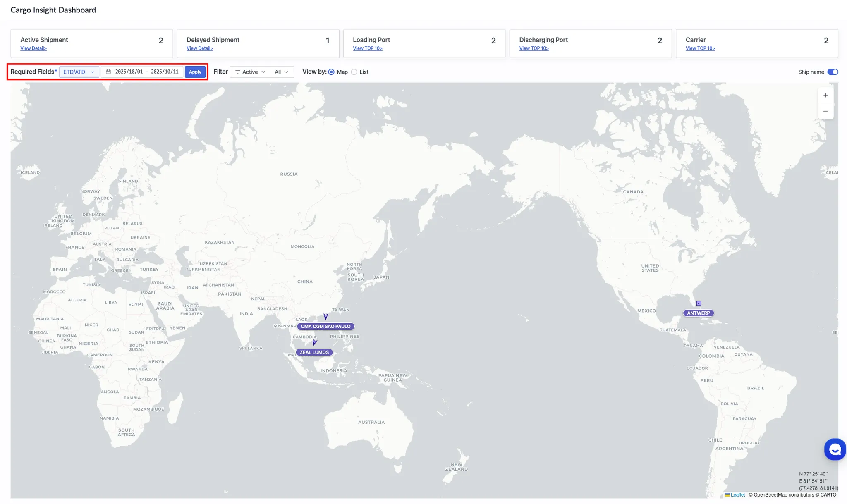Click the filter lines icon beside Active

238,72
